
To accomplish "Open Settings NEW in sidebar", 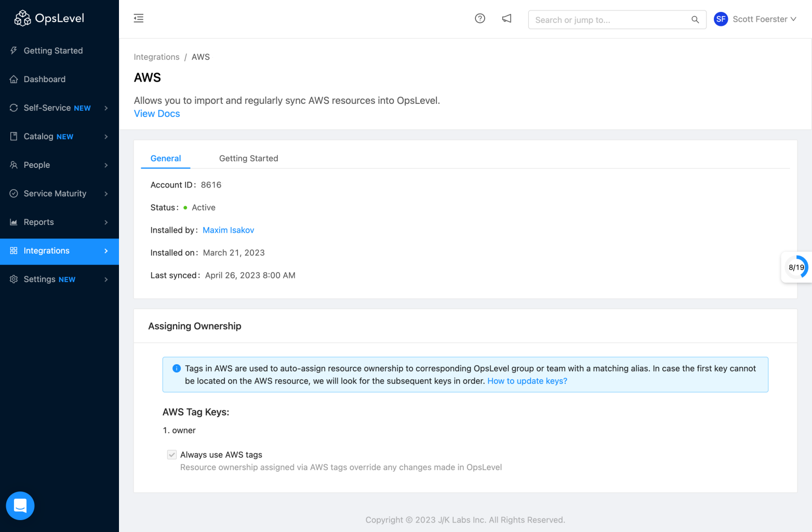I will 59,279.
